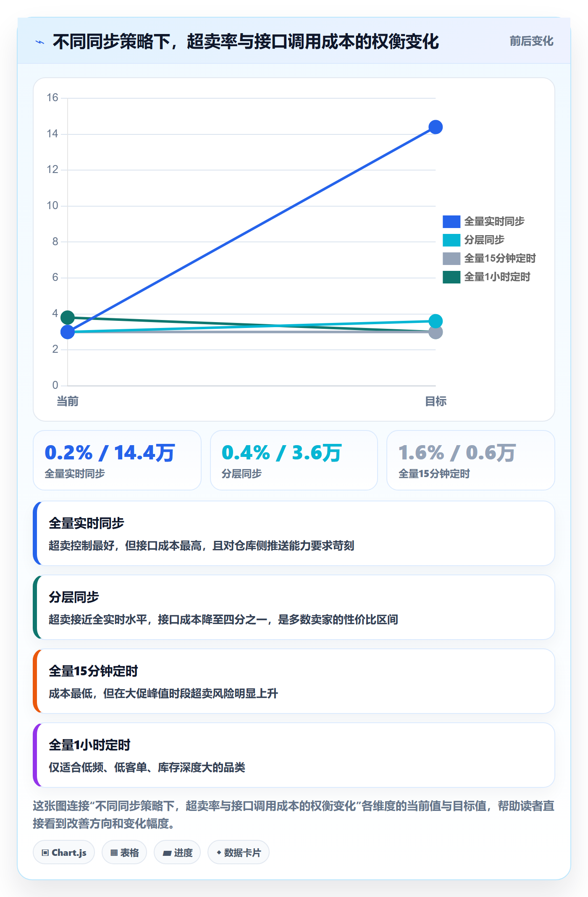Screen dimensions: 588x897
Task: Click the bar icon in 进度 chip
Action: tap(167, 853)
